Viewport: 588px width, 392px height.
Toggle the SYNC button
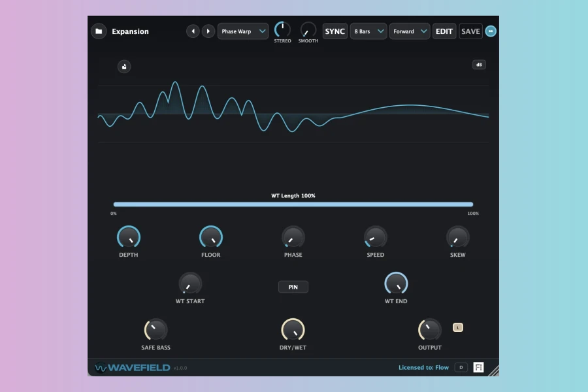[x=335, y=31]
